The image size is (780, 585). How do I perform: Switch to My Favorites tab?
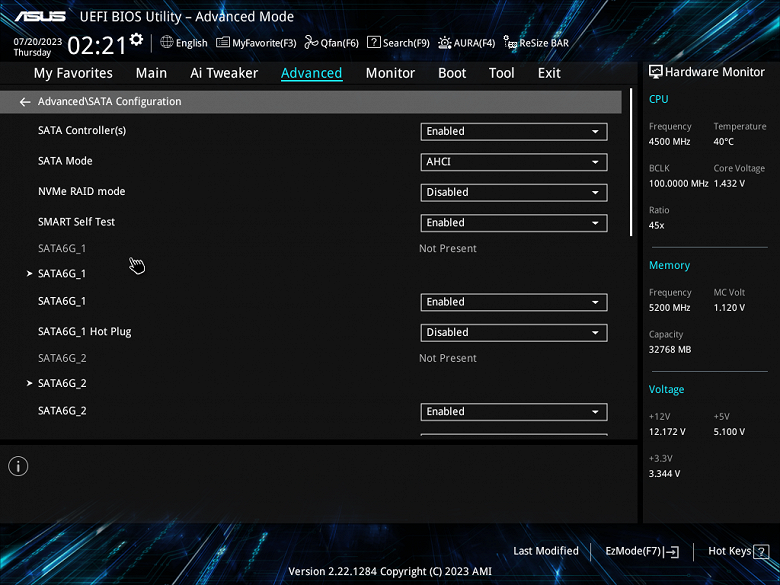coord(73,73)
